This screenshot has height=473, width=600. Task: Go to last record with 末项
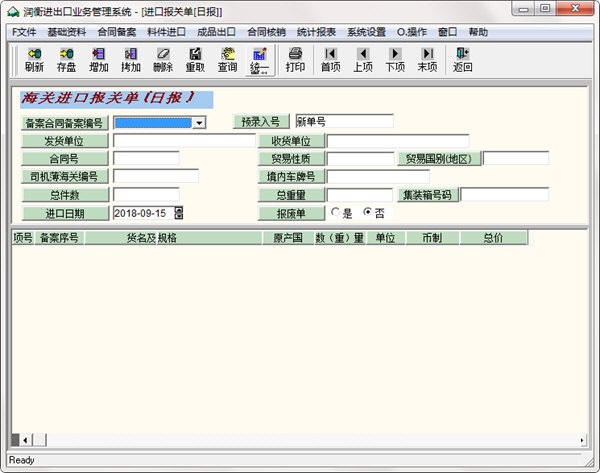[x=427, y=60]
